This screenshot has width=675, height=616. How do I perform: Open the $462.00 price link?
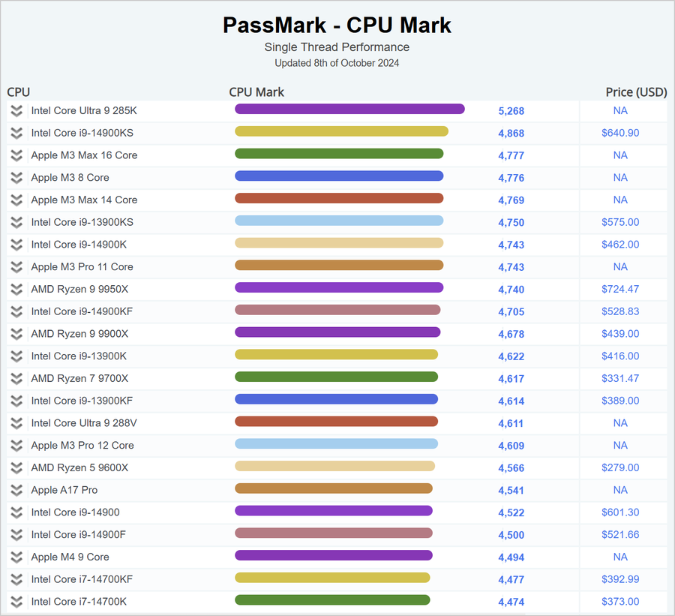tap(620, 245)
